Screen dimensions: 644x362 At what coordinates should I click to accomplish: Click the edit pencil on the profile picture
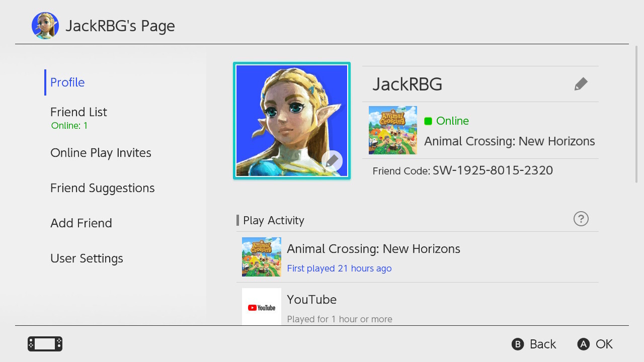[332, 161]
